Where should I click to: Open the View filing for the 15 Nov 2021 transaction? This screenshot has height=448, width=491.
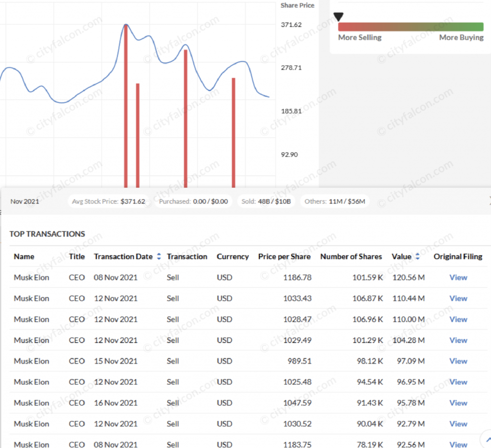(458, 361)
